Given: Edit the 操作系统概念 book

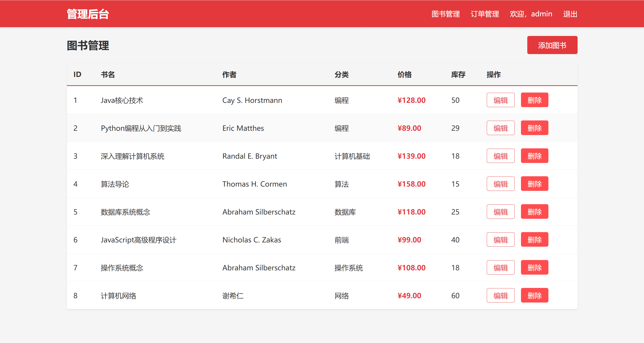Looking at the screenshot, I should (x=500, y=267).
